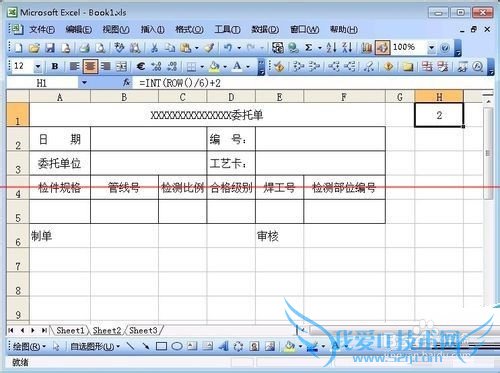Apply fill color with paint bucket
Image resolution: width=500 pixels, height=373 pixels.
[x=215, y=67]
